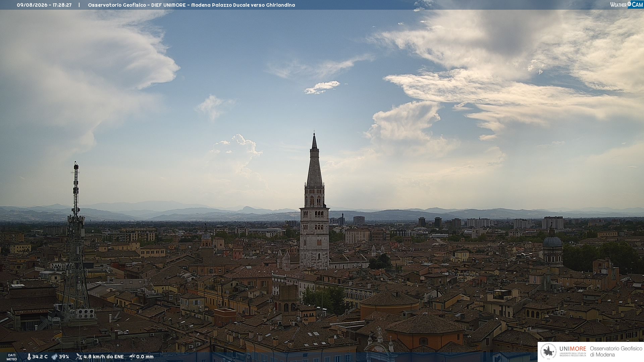Click the 39% humidity value
644x362 pixels.
(64, 357)
